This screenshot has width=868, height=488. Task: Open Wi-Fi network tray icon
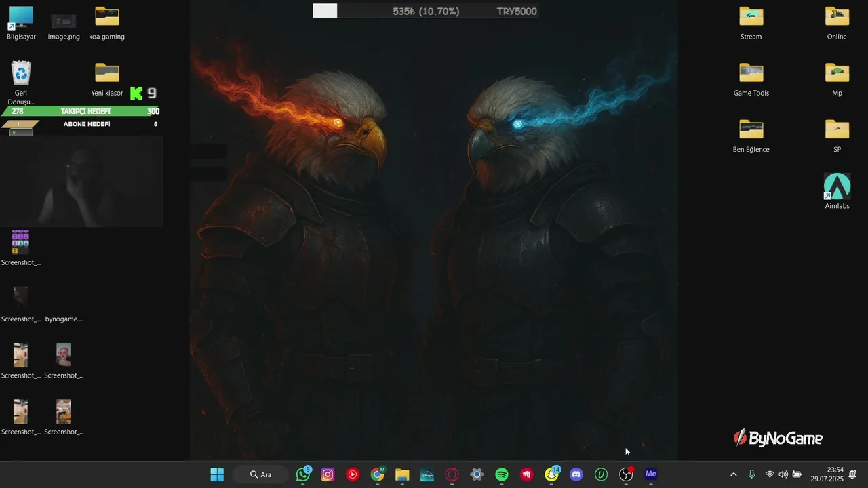(770, 474)
